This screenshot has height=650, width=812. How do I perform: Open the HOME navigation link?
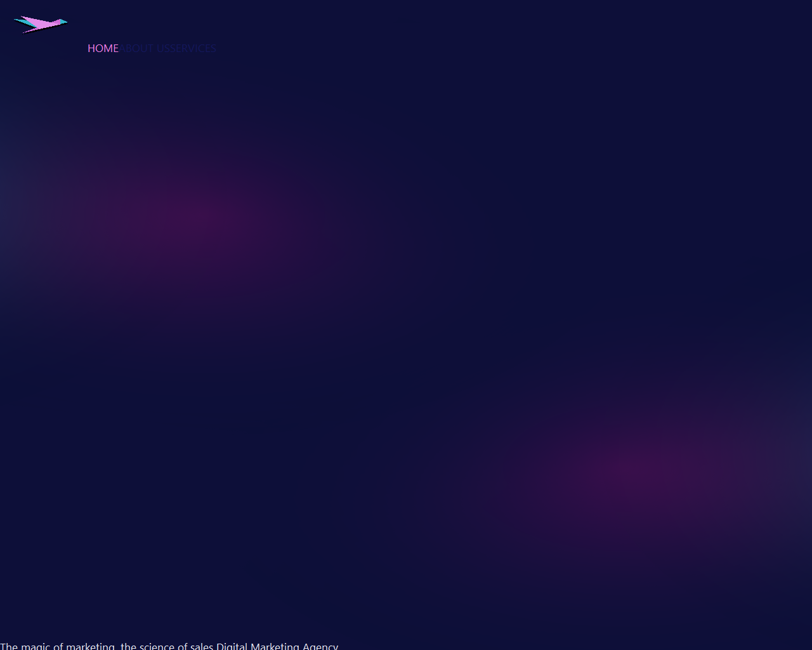pyautogui.click(x=103, y=48)
